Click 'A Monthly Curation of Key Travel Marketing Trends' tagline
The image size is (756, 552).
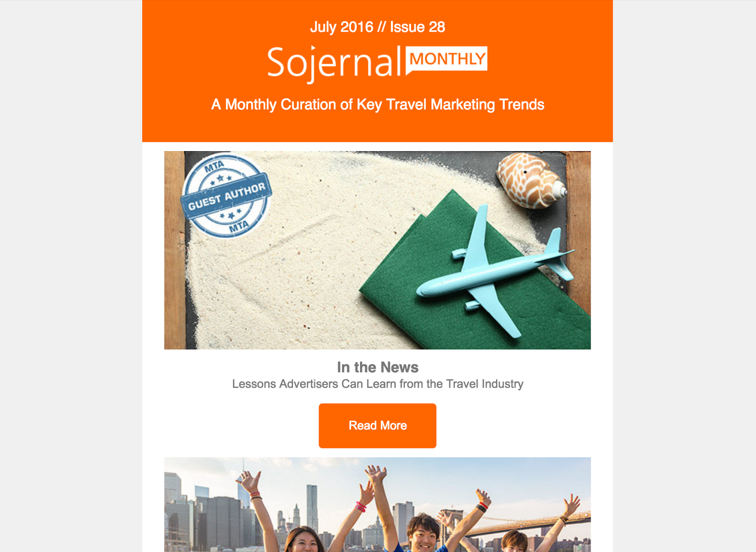(x=378, y=104)
